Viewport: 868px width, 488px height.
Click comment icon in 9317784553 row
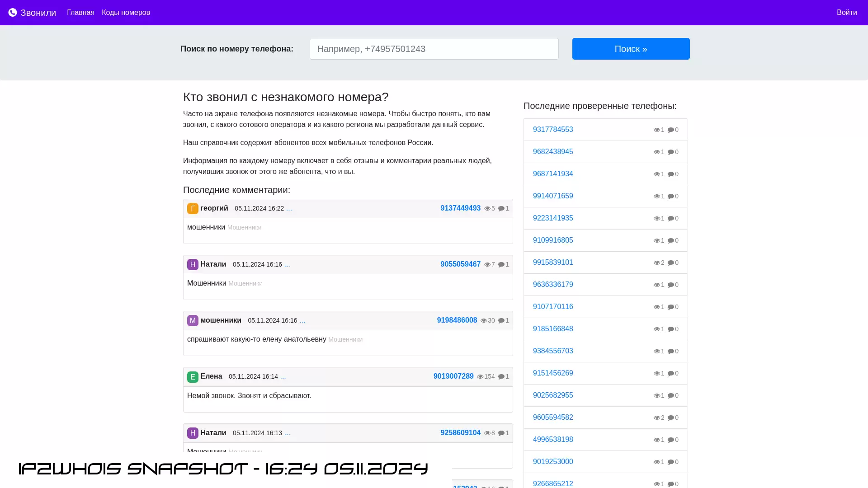[671, 130]
